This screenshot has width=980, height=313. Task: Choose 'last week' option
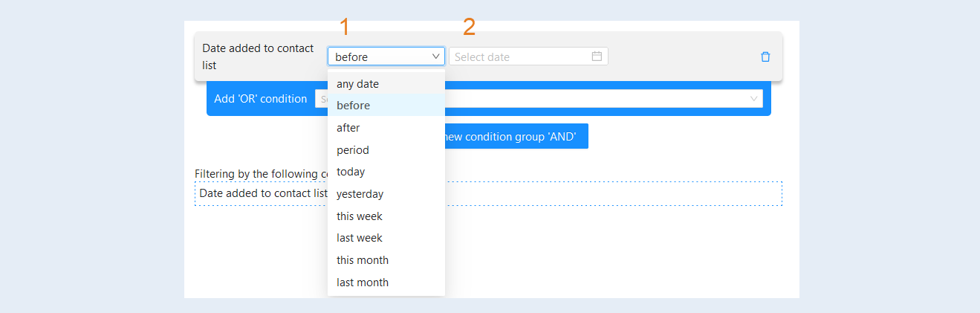click(x=386, y=238)
